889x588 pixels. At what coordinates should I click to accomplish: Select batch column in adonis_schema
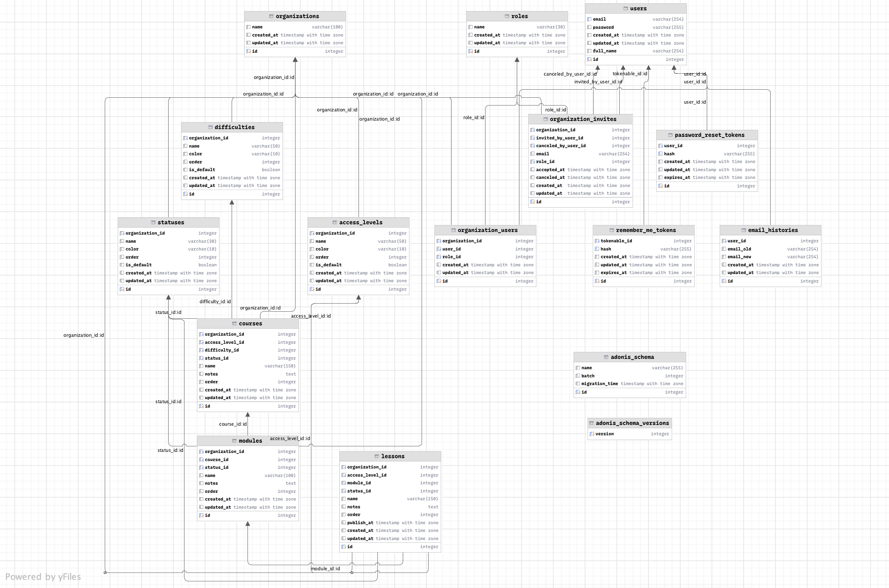coord(630,376)
